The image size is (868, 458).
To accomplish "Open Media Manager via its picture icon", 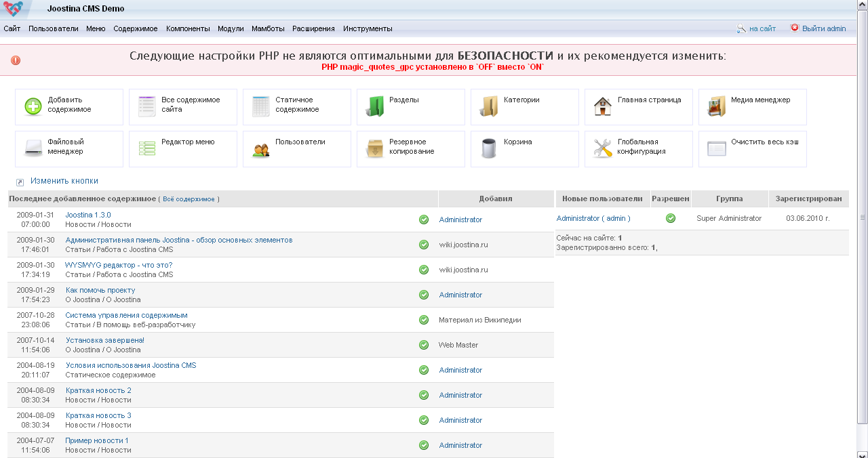I will click(717, 106).
